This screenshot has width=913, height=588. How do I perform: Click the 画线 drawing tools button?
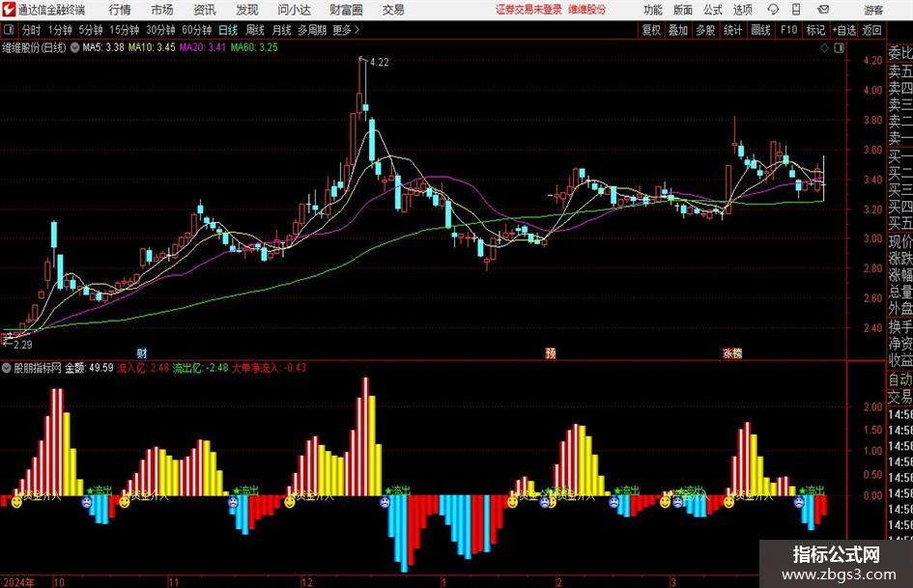pos(760,30)
